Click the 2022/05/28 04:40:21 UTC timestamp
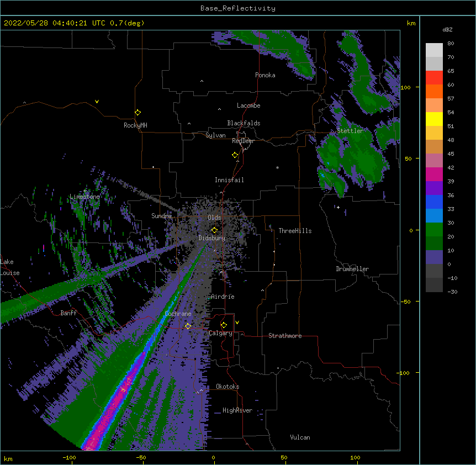 [55, 23]
